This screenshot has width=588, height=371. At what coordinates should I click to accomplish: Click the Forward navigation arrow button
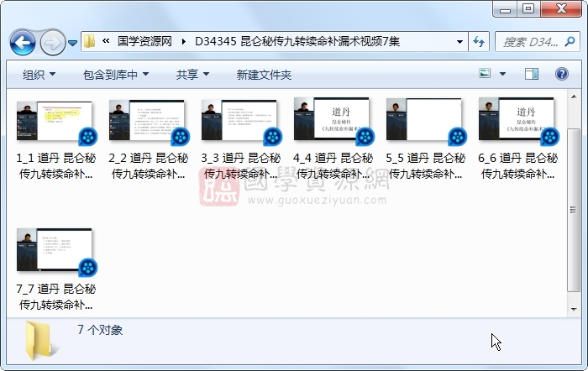tap(52, 41)
